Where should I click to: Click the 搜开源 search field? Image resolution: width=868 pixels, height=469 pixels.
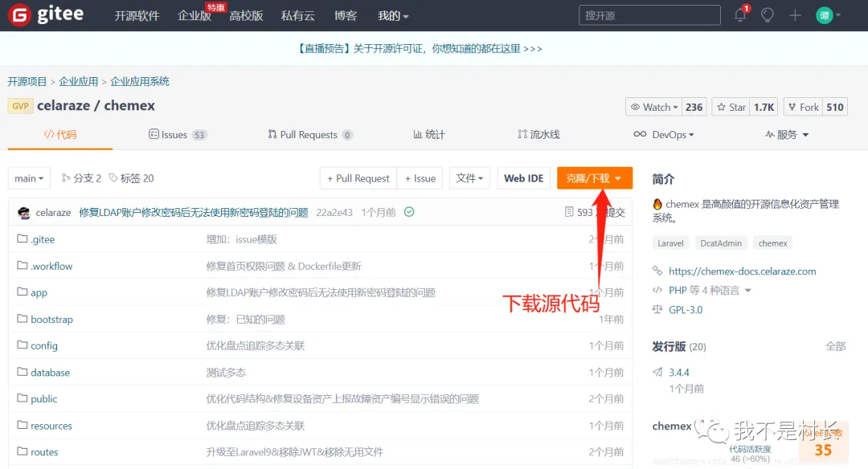649,15
